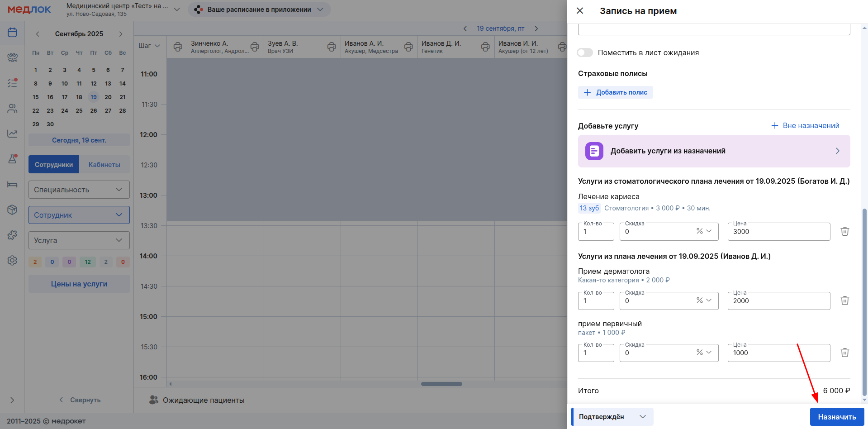Delete the Прием дерматолога service row
This screenshot has height=429, width=868.
[x=844, y=301]
